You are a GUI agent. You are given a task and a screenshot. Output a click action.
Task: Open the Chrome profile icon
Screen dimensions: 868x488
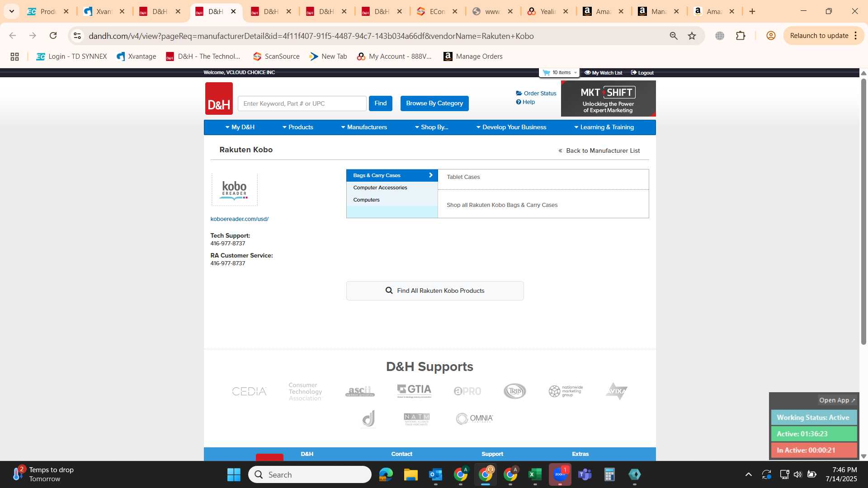tap(771, 36)
